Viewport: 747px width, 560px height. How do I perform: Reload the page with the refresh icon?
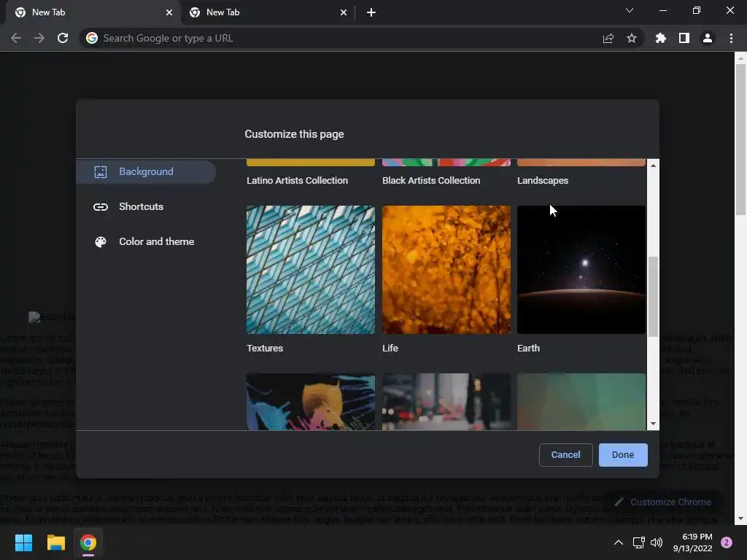coord(63,38)
